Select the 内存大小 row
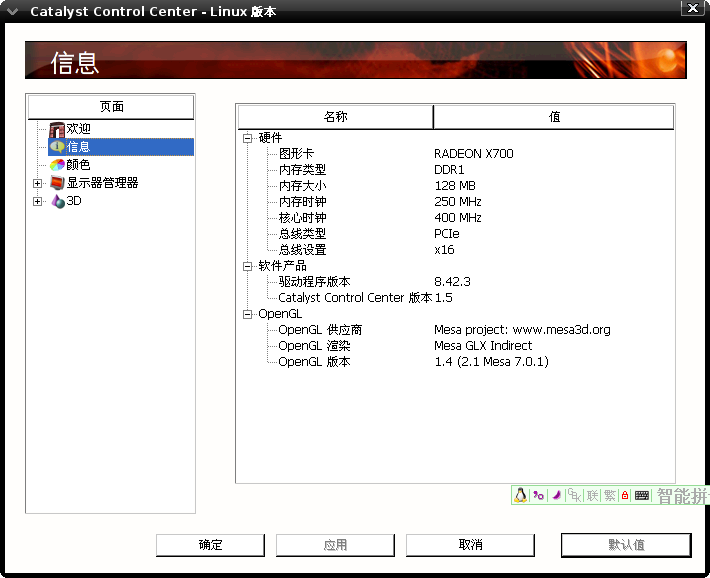The image size is (710, 578). tap(458, 186)
